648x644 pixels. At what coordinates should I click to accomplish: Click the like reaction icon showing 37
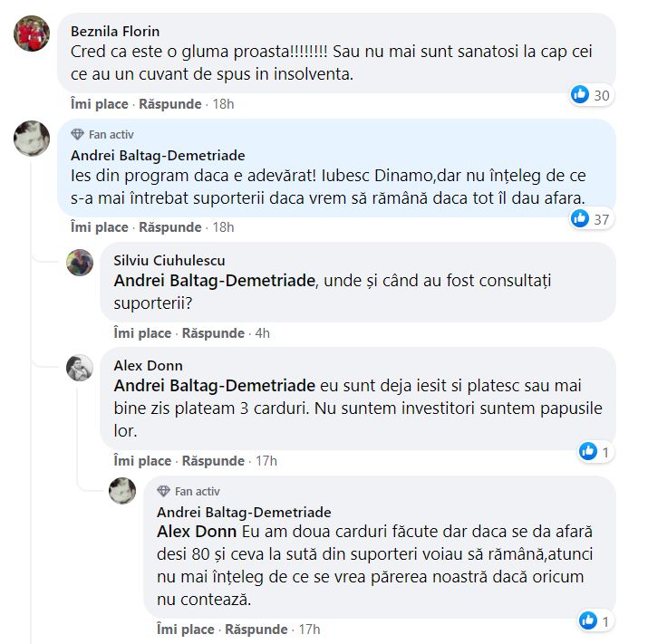click(581, 218)
